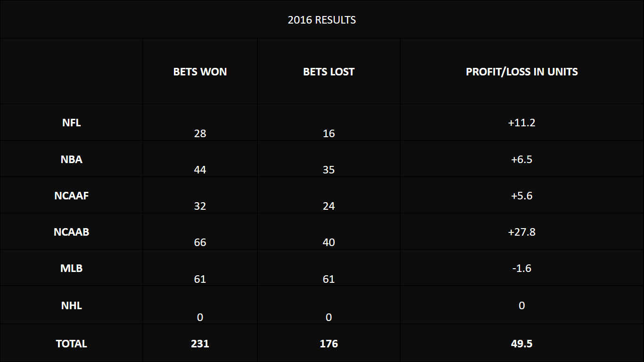Select the MLB row label
The image size is (644, 362).
pos(72,268)
